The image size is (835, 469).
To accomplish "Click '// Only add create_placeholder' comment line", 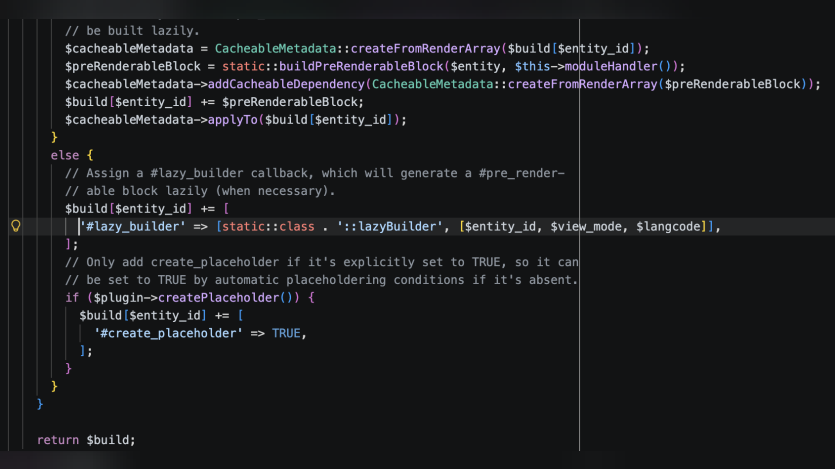I will [x=322, y=262].
